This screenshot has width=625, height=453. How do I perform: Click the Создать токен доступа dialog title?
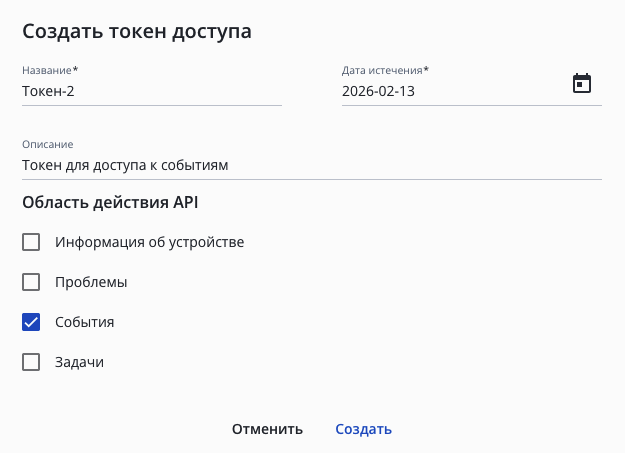pyautogui.click(x=136, y=31)
